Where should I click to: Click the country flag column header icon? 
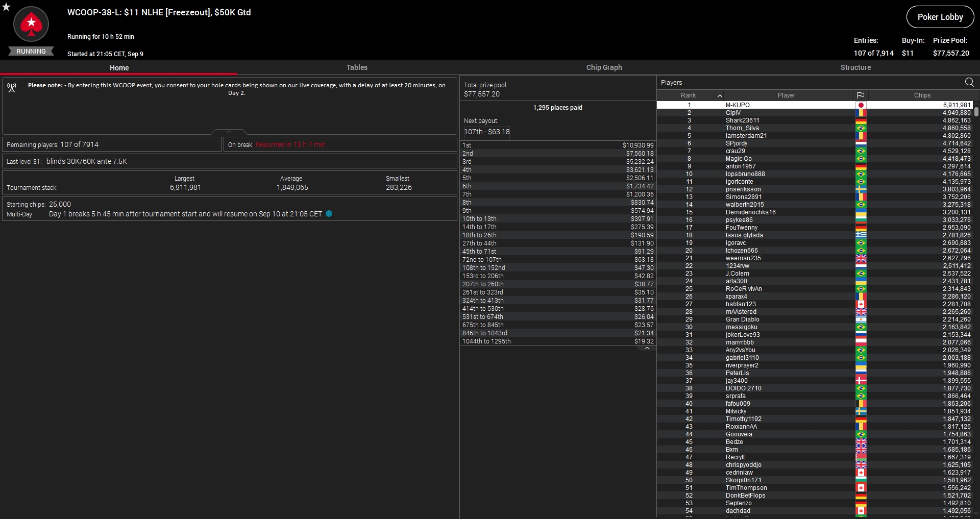[861, 95]
